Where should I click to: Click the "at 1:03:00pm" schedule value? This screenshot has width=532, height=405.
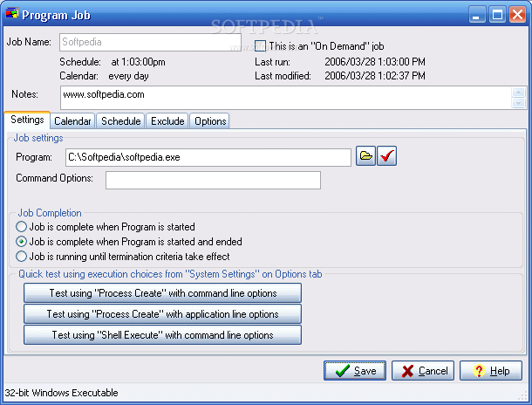[138, 62]
